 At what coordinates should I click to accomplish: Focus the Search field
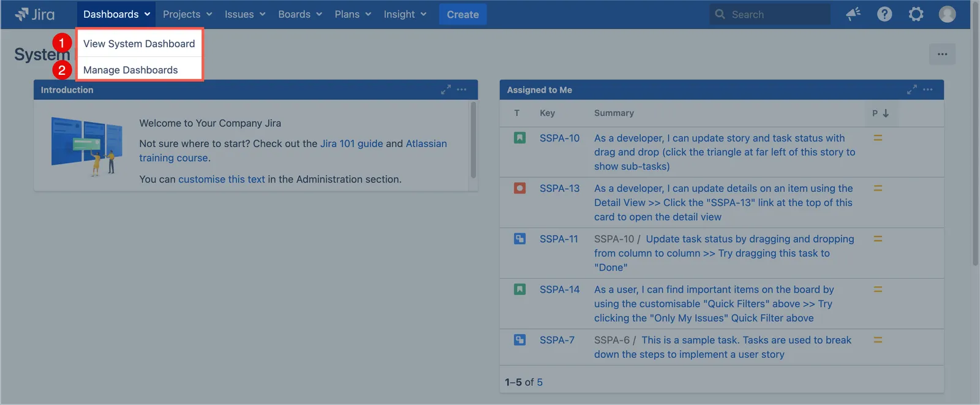tap(770, 14)
